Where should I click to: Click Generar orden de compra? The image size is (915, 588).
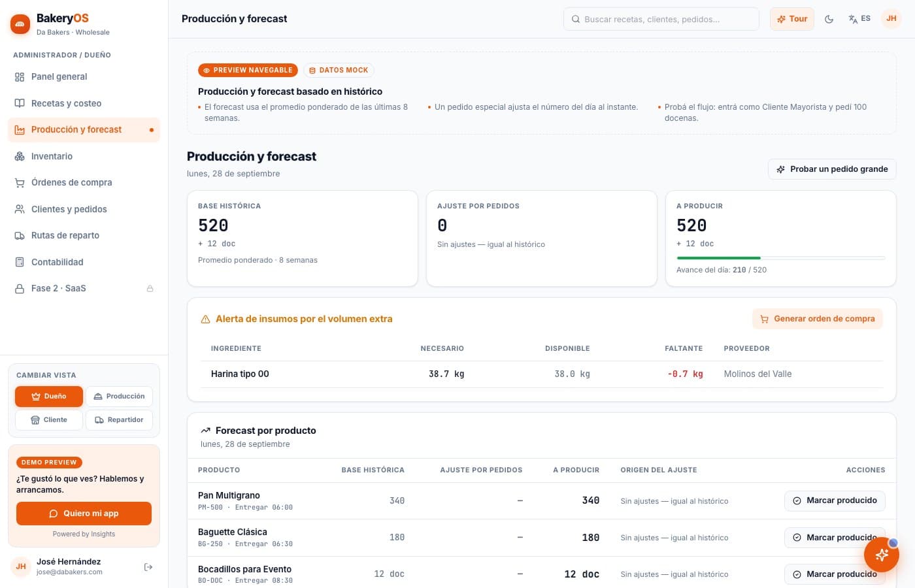818,319
